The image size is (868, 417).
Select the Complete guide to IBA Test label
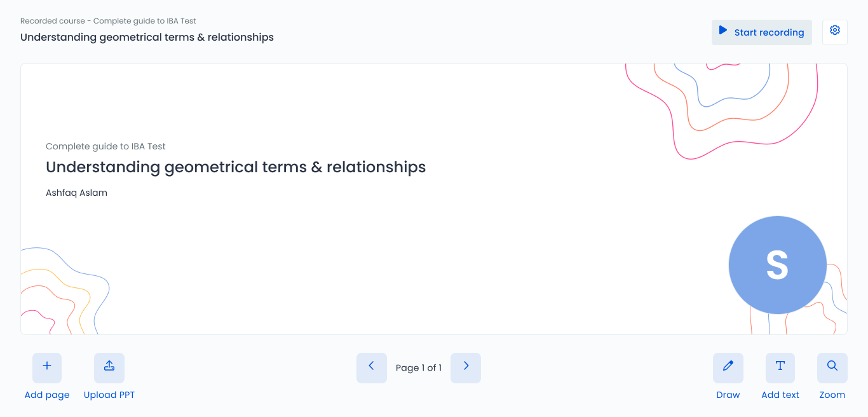point(105,146)
